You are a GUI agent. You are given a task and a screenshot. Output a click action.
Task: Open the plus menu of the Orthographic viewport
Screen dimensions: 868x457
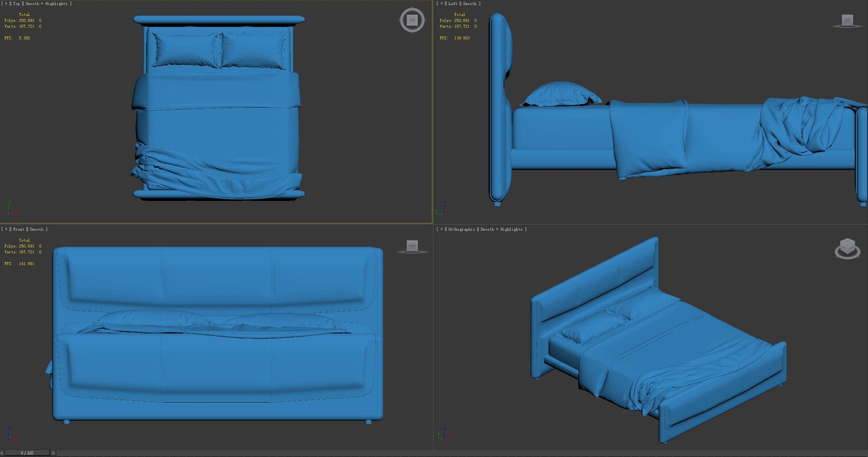pyautogui.click(x=441, y=229)
